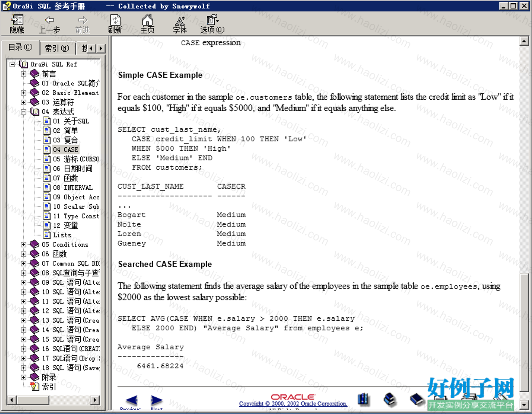Click the book icon beside 12 SQL 语句
Image resolution: width=532 pixels, height=414 pixels.
pyautogui.click(x=34, y=311)
